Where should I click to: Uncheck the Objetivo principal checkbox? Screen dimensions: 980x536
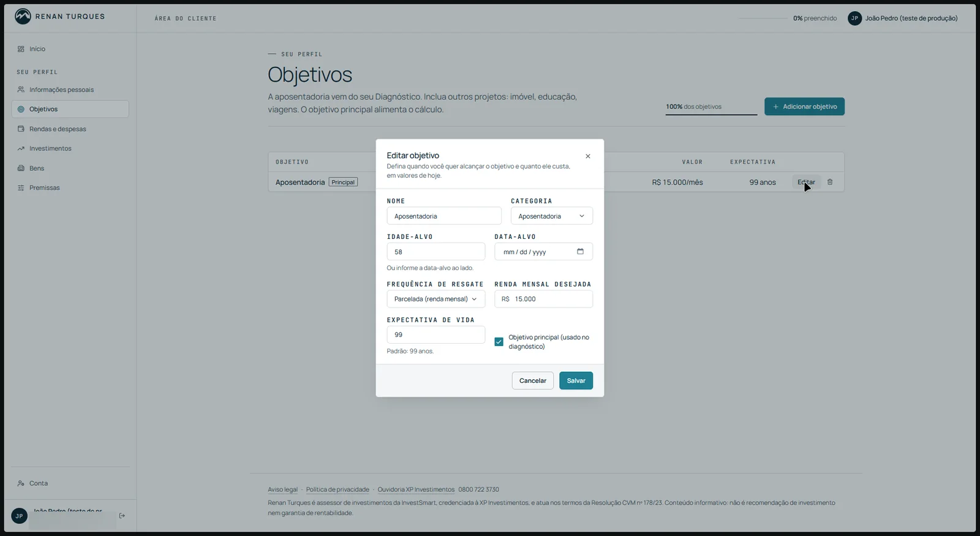(x=499, y=342)
